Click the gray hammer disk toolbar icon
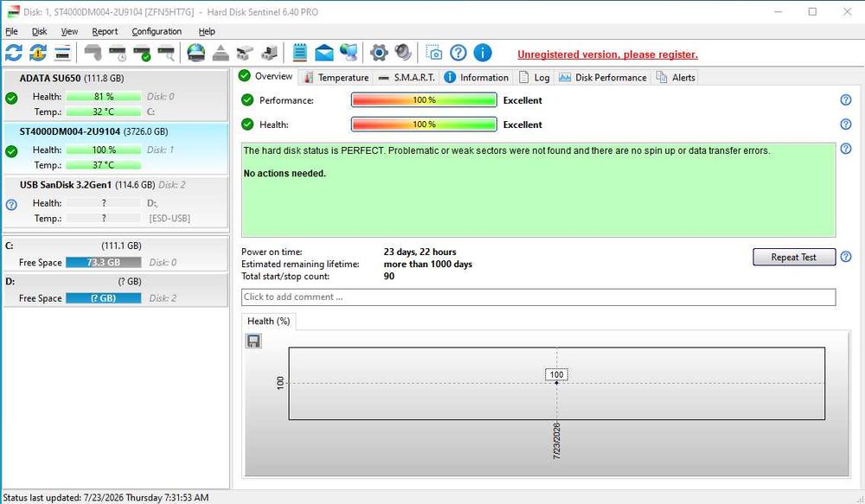865x504 pixels. point(93,53)
